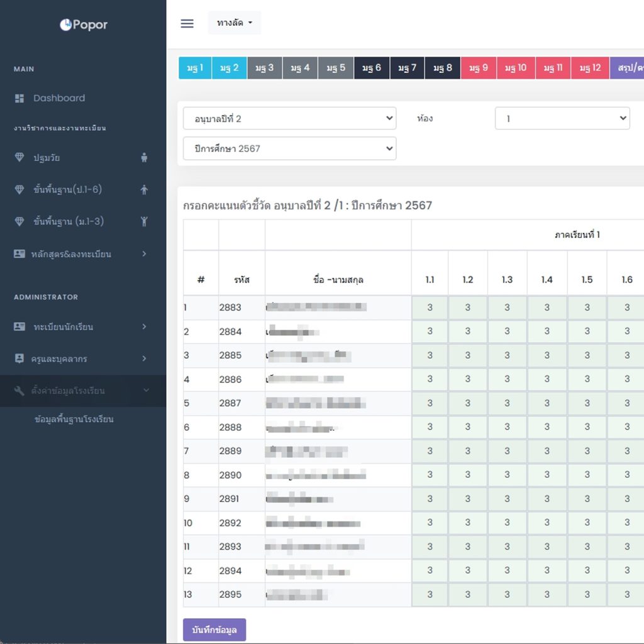Open the ปีการศึกษา 2567 year dropdown
644x644 pixels.
(289, 148)
